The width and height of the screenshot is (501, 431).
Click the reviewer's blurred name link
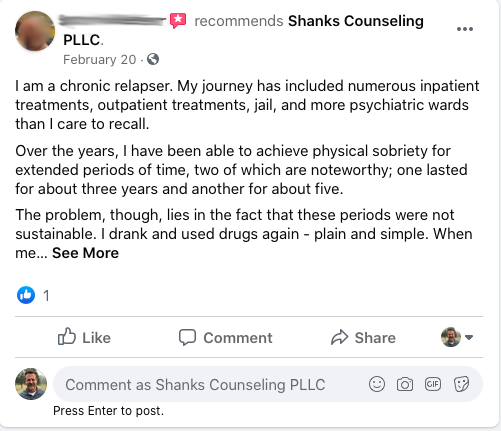click(112, 21)
